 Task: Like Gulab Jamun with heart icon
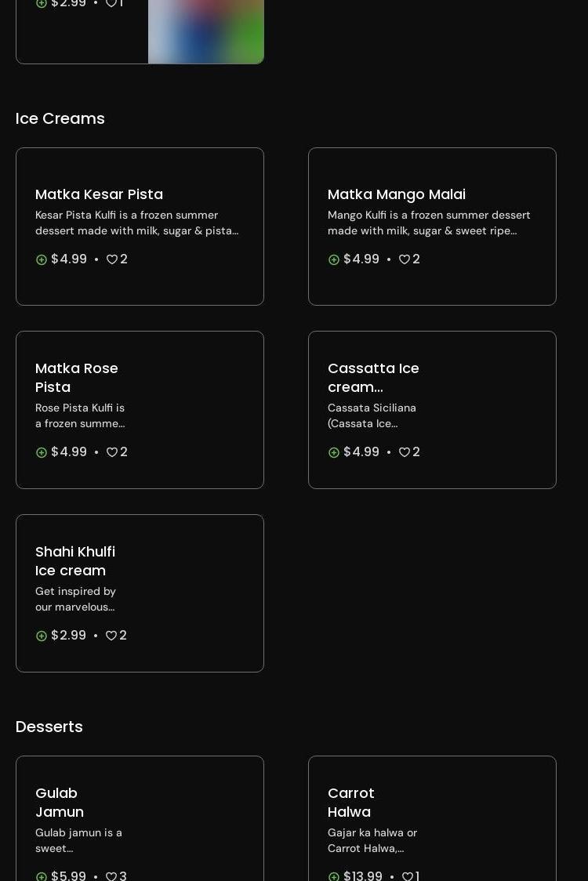(111, 876)
